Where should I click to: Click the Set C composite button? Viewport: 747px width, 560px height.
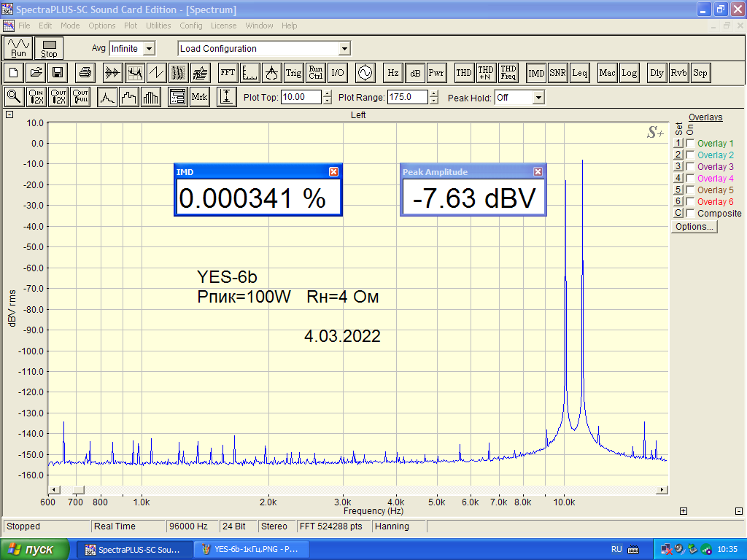click(678, 214)
